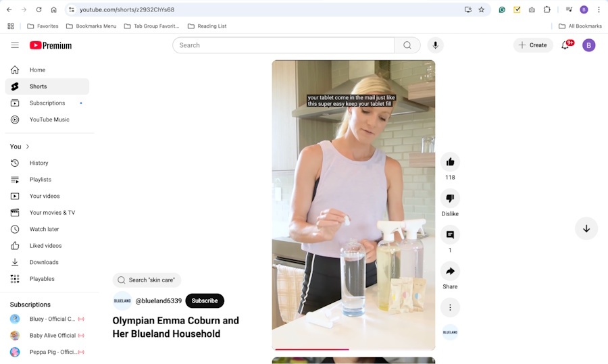Open the three-dot more actions menu

tap(450, 307)
